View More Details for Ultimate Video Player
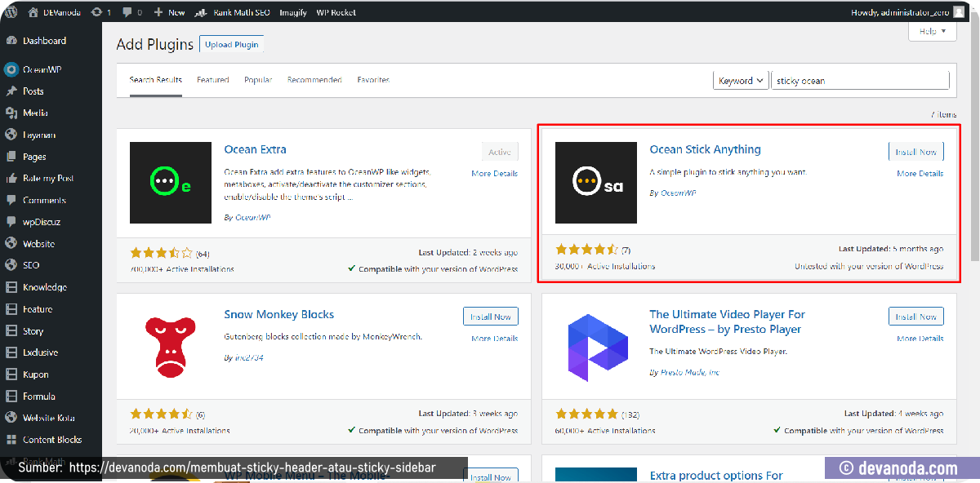This screenshot has width=980, height=483. pyautogui.click(x=920, y=339)
